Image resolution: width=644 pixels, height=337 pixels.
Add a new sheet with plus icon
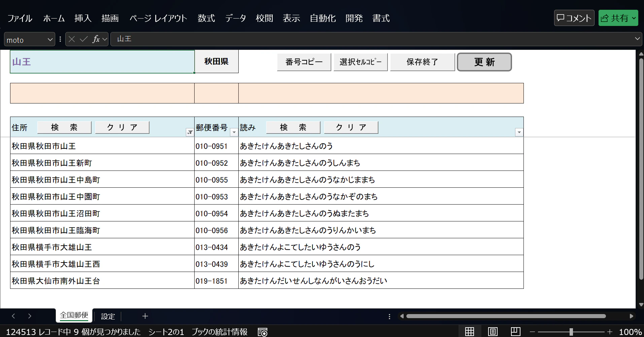pos(145,316)
